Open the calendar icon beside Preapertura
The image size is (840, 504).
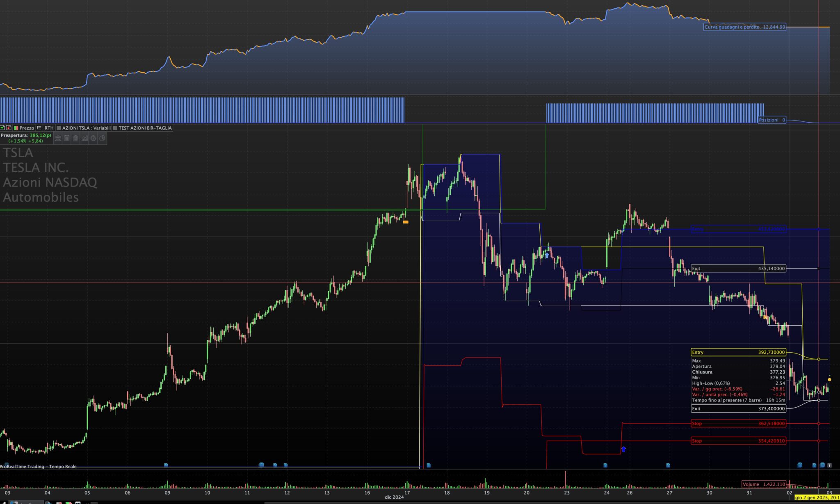pyautogui.click(x=67, y=139)
